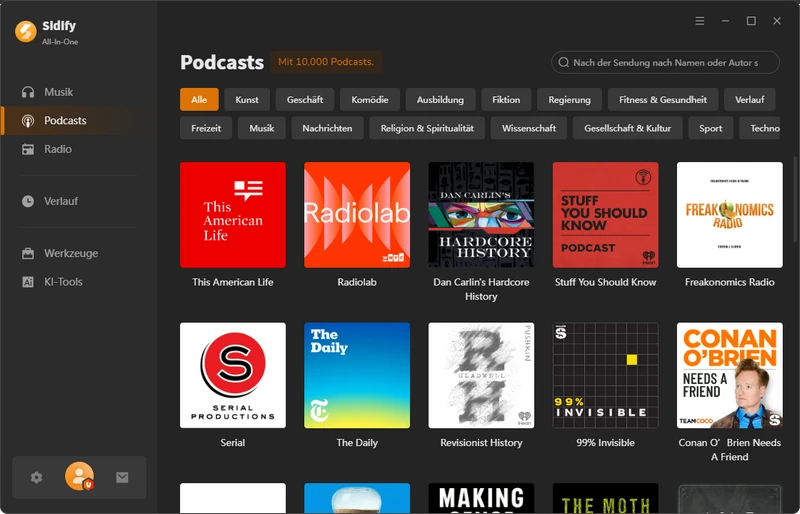Go to Radio in the sidebar
This screenshot has width=800, height=514.
[58, 149]
